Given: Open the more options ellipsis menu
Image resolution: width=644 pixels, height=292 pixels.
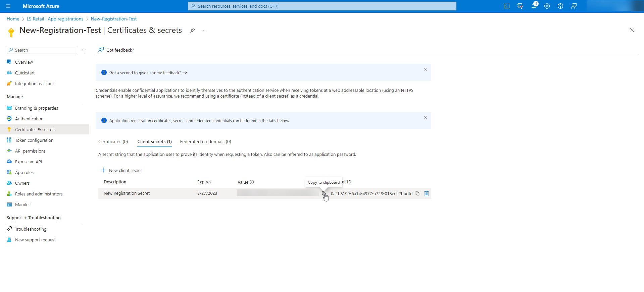Looking at the screenshot, I should pos(203,30).
